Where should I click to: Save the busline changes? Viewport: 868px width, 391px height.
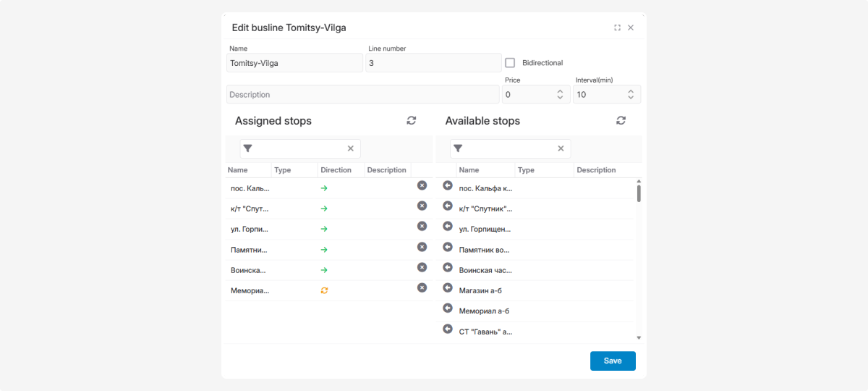click(x=612, y=361)
